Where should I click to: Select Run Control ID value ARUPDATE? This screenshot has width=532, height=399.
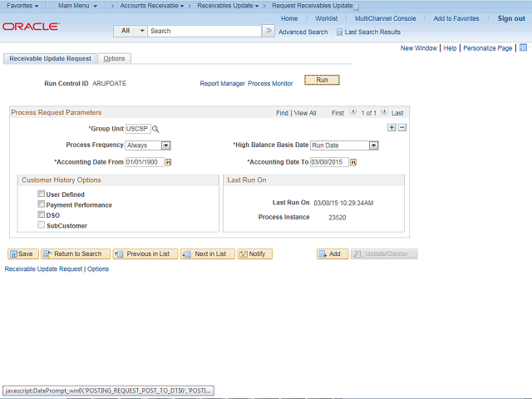tap(109, 83)
